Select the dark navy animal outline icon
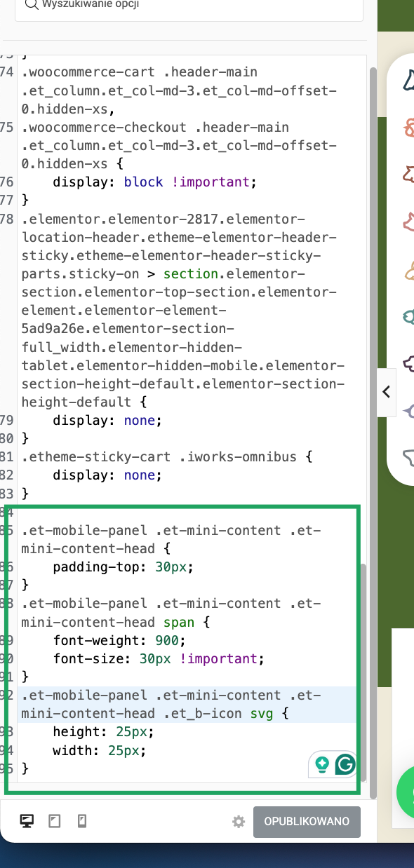 [x=408, y=79]
